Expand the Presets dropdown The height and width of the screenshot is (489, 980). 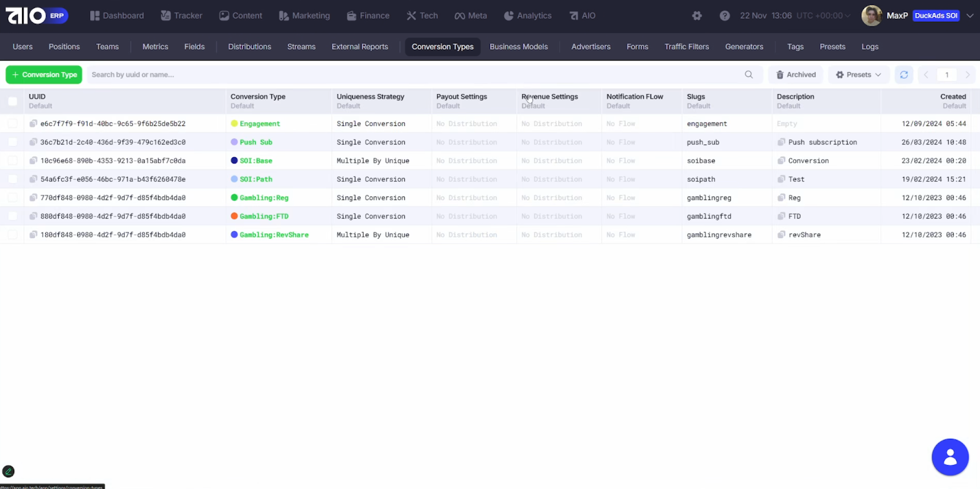pyautogui.click(x=858, y=75)
